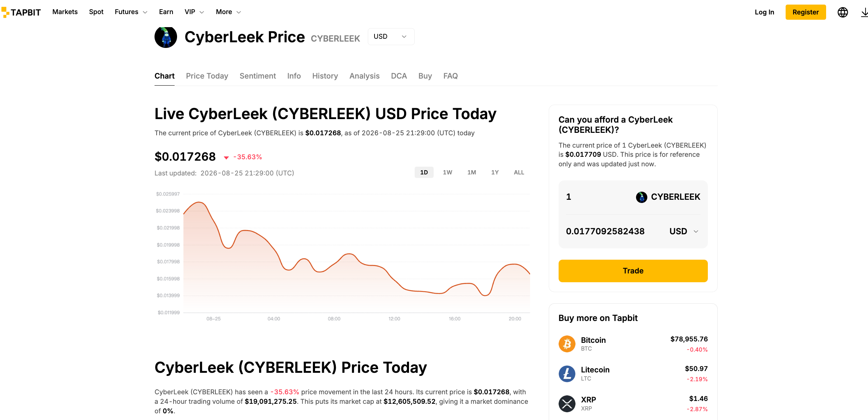Click the CYBERLEEK icon in converter box
The image size is (868, 420).
[641, 197]
